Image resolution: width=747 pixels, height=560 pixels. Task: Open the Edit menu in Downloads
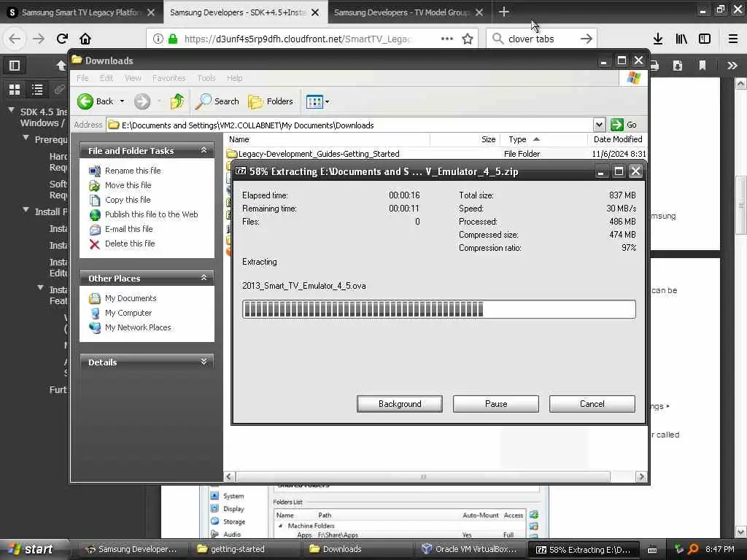pos(107,78)
